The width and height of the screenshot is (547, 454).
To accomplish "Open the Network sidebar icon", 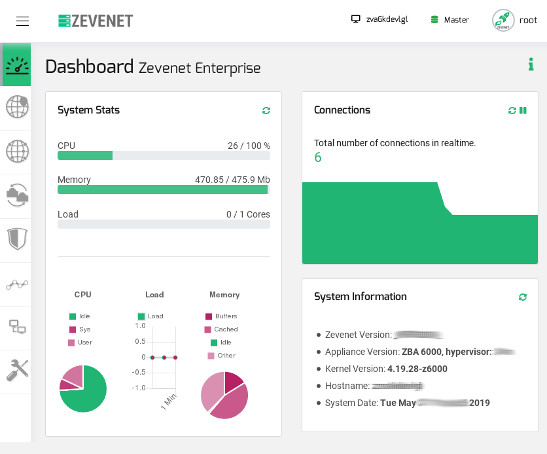I will [17, 327].
